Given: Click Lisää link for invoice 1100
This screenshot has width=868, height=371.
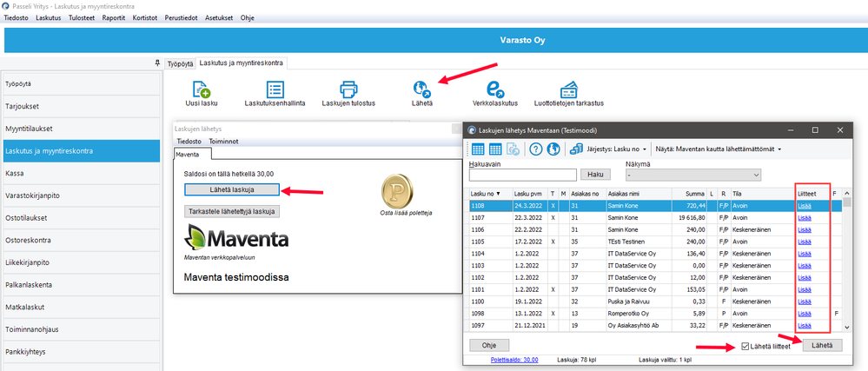Looking at the screenshot, I should point(805,301).
